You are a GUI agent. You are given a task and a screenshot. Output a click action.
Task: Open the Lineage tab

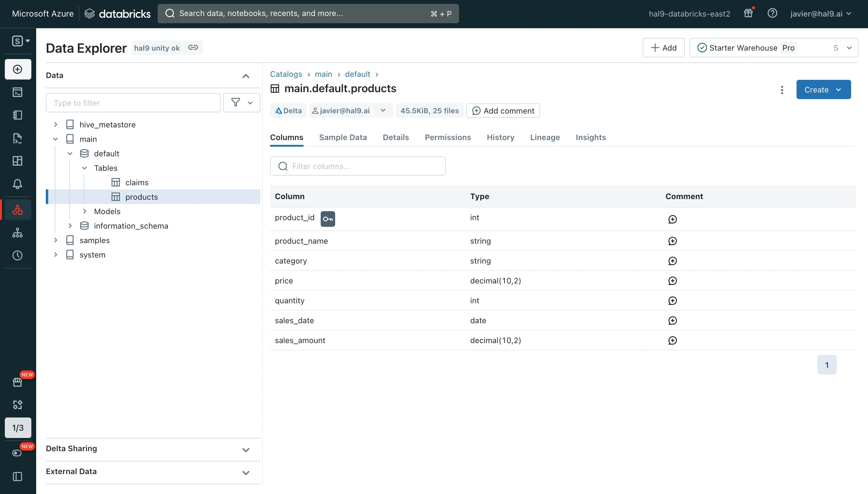[545, 137]
